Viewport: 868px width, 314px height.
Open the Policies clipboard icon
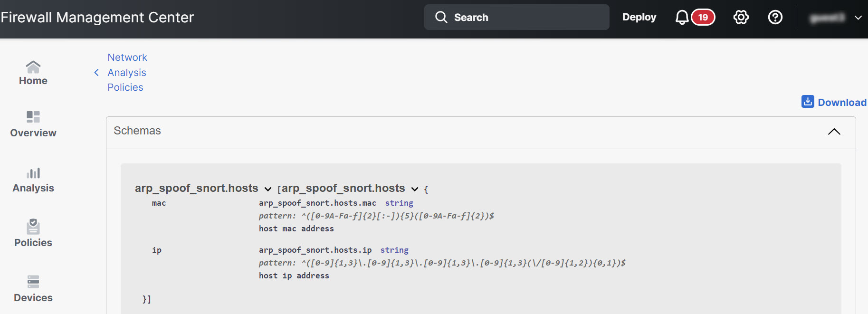point(33,226)
